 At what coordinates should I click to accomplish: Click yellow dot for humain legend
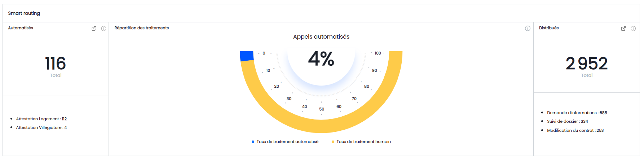pyautogui.click(x=333, y=142)
